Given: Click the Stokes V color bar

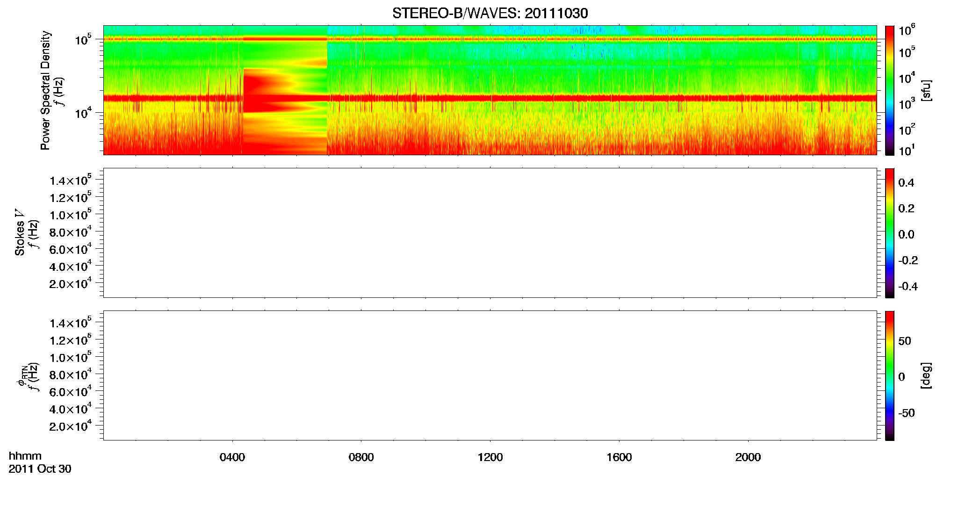Looking at the screenshot, I should (889, 233).
